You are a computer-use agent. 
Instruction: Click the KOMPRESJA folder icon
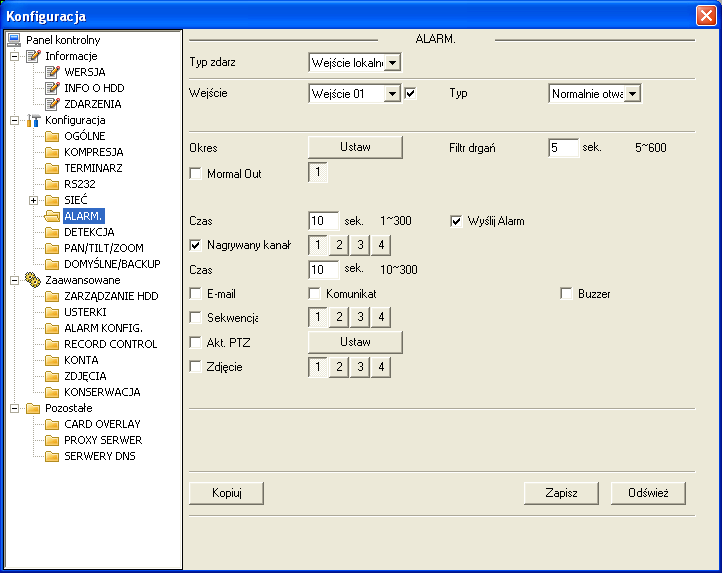(x=52, y=152)
